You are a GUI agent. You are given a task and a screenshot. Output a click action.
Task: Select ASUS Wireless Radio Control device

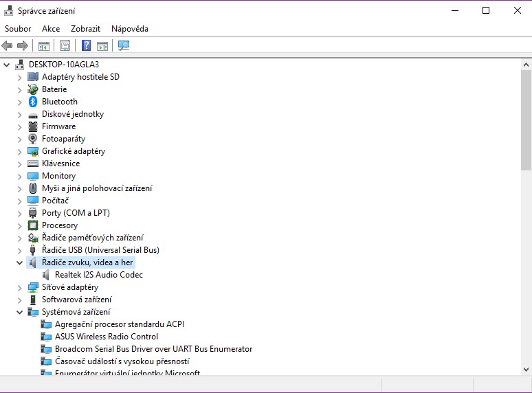(107, 337)
